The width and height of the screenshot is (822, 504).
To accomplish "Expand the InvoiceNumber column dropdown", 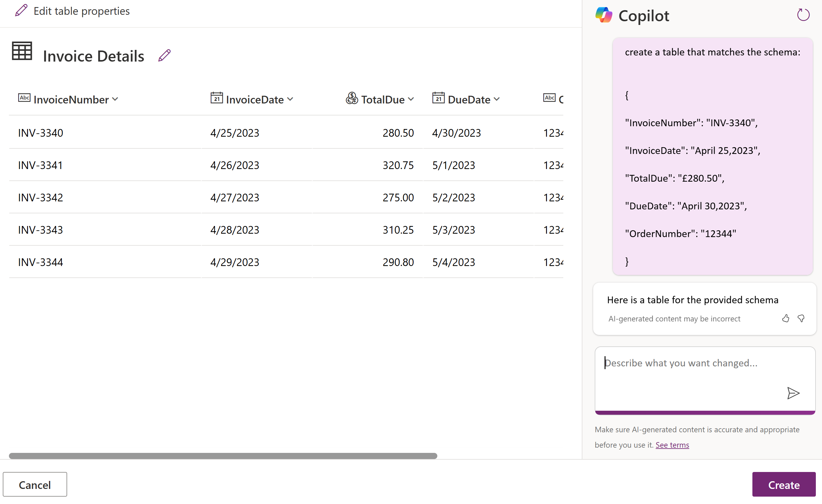I will [x=115, y=99].
